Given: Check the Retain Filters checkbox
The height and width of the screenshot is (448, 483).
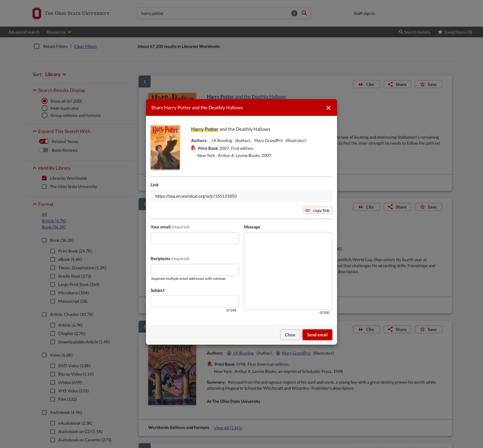Looking at the screenshot, I should click(x=37, y=47).
